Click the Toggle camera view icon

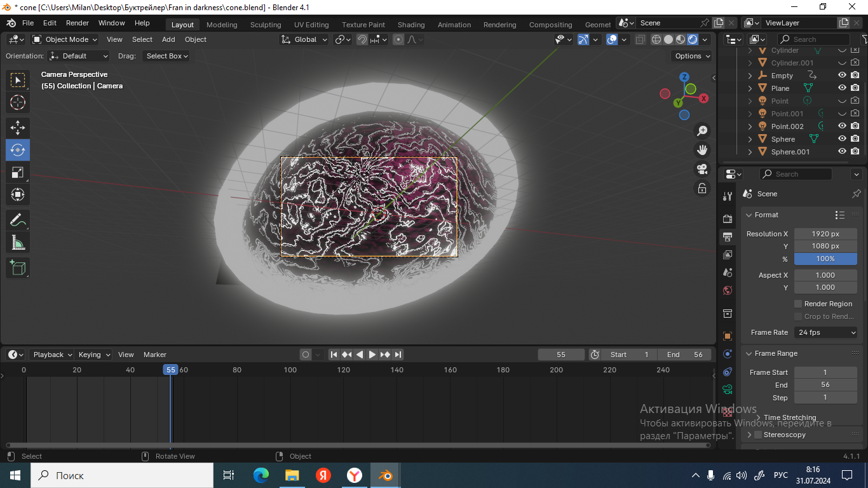pyautogui.click(x=702, y=169)
